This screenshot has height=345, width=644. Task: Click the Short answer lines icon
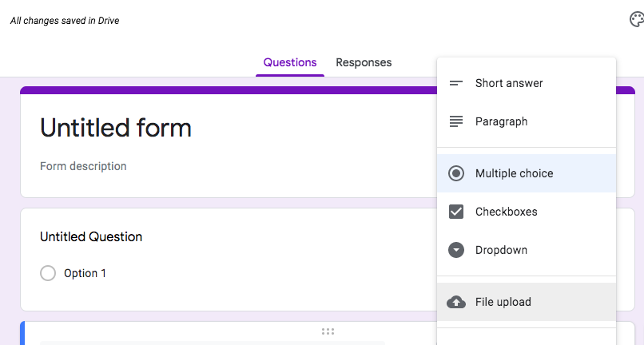coord(456,83)
